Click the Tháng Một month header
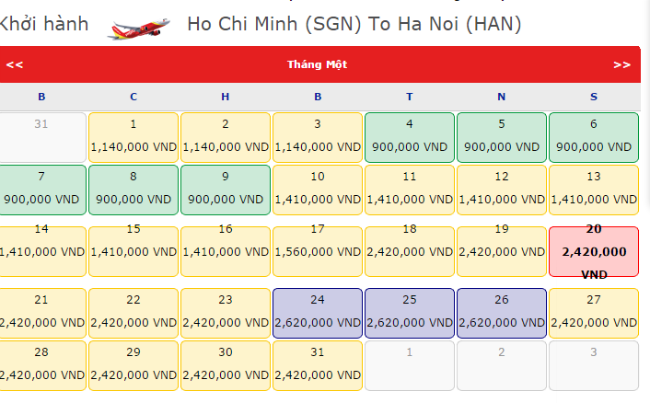The width and height of the screenshot is (650, 403). point(317,64)
